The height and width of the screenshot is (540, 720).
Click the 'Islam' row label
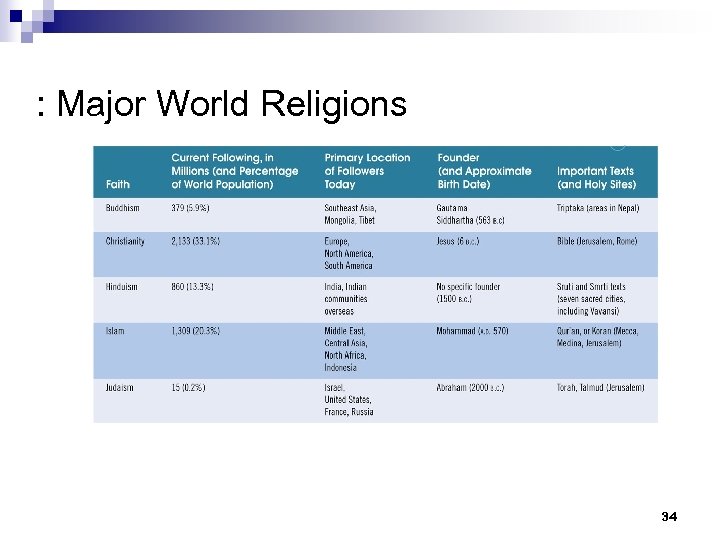(x=115, y=331)
